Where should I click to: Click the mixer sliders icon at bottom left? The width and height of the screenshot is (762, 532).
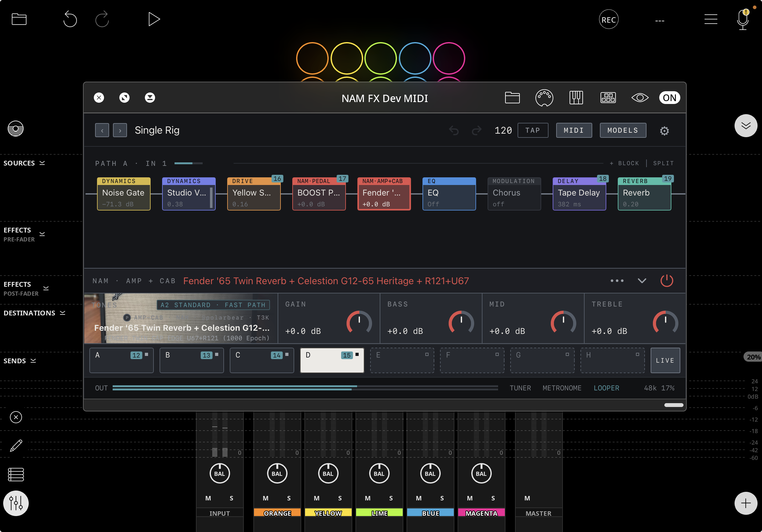click(x=16, y=503)
